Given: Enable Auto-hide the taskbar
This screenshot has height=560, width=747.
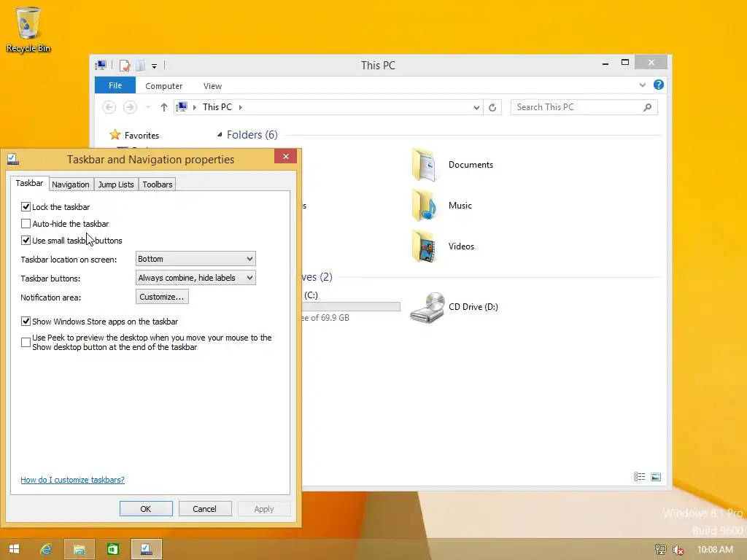Looking at the screenshot, I should (26, 224).
